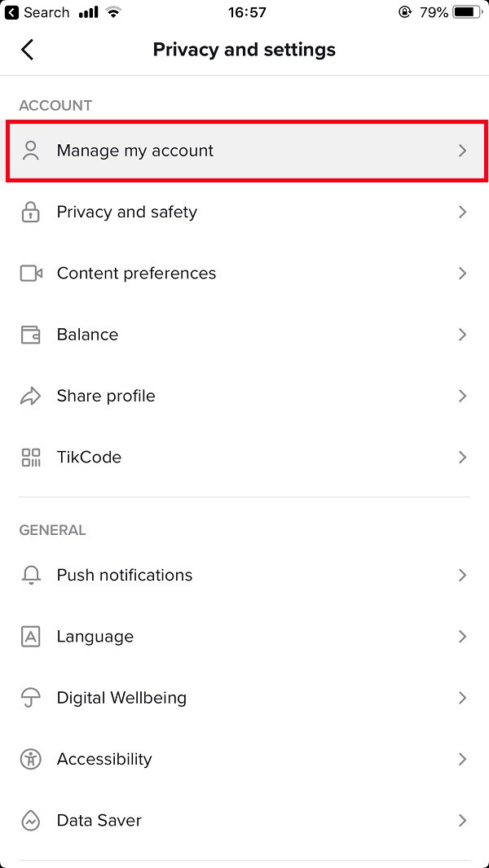This screenshot has width=489, height=868.
Task: Expand Manage my account chevron
Action: pos(462,151)
